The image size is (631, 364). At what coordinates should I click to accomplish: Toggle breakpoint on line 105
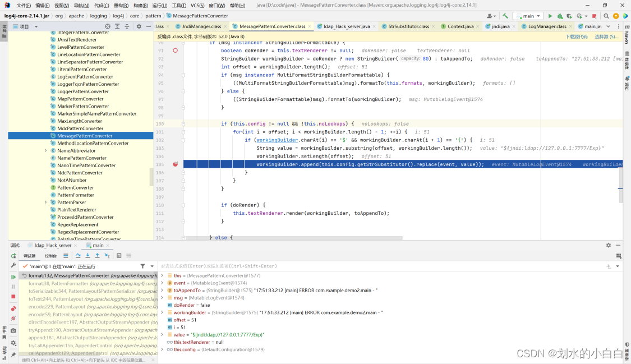point(175,164)
